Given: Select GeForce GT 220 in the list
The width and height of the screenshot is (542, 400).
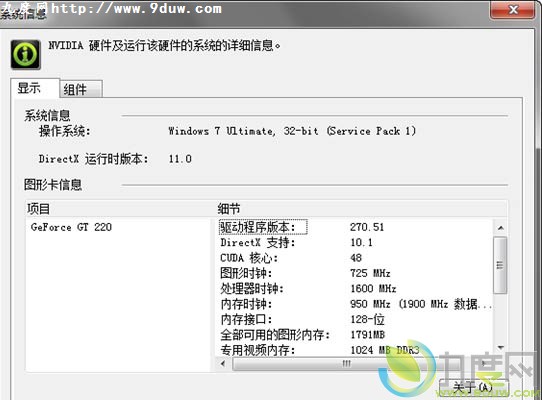Looking at the screenshot, I should pos(71,227).
